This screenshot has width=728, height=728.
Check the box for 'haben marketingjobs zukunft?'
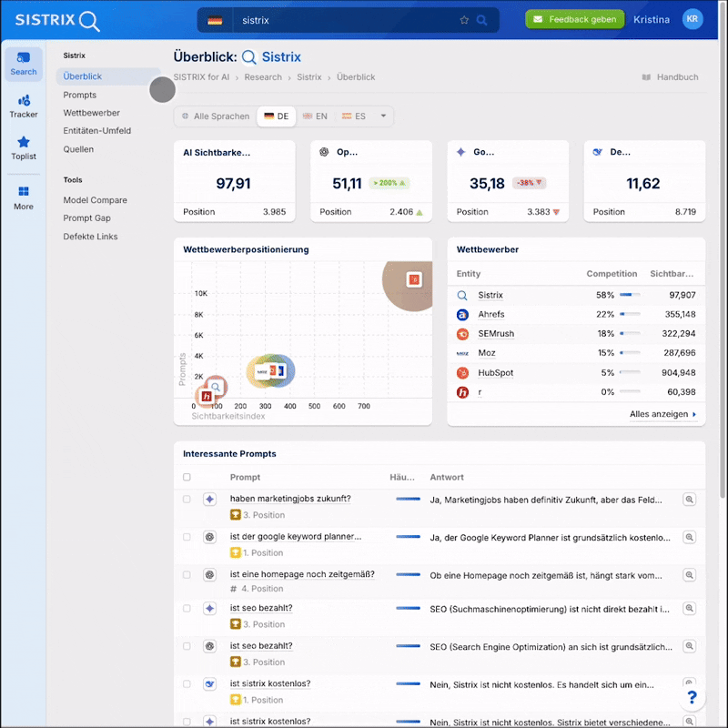click(187, 500)
